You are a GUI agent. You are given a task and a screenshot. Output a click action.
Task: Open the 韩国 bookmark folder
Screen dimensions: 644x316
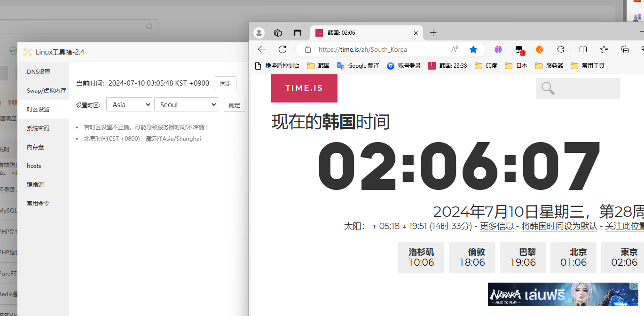pyautogui.click(x=318, y=66)
